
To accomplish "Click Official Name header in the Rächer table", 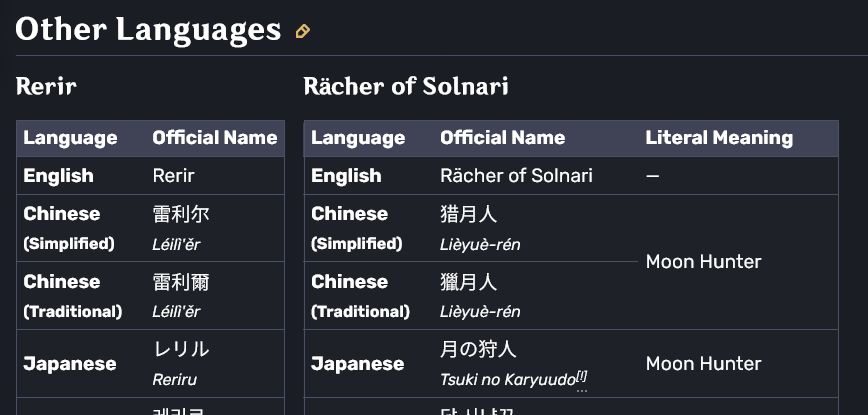I will pyautogui.click(x=502, y=138).
